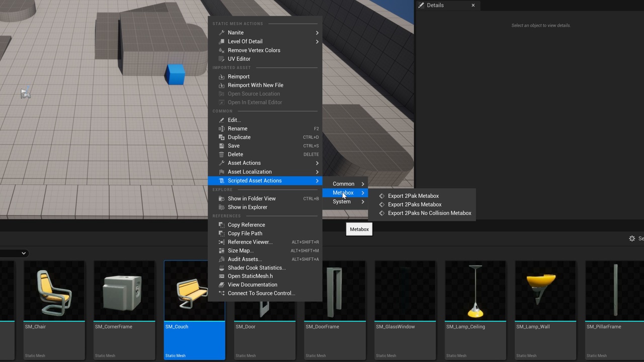Expand the Level Of Detail submenu arrow

(x=317, y=41)
